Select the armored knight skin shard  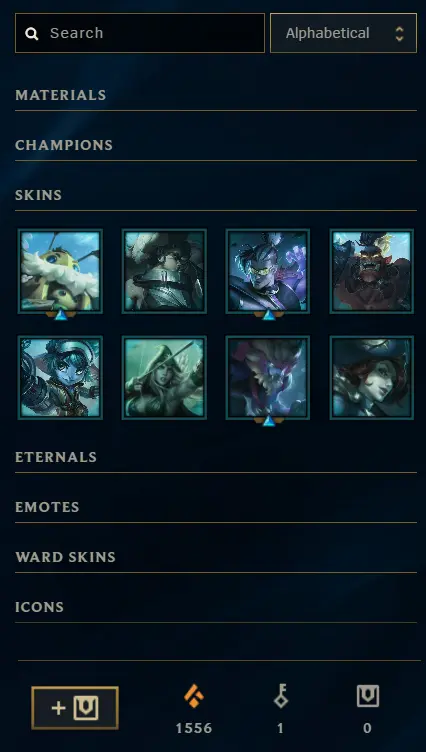tap(164, 271)
